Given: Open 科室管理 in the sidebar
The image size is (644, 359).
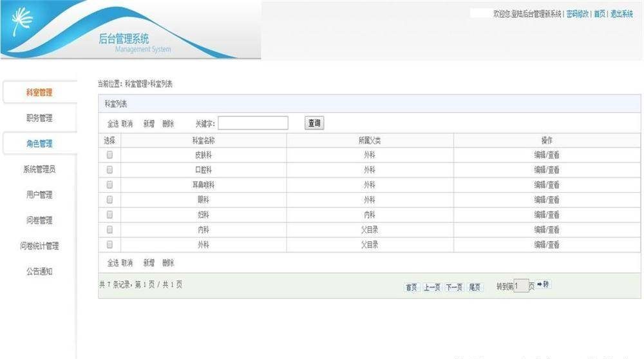Looking at the screenshot, I should coord(39,92).
